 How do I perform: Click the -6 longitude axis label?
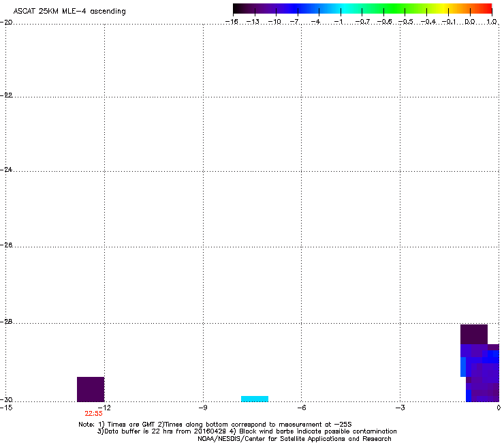(301, 408)
